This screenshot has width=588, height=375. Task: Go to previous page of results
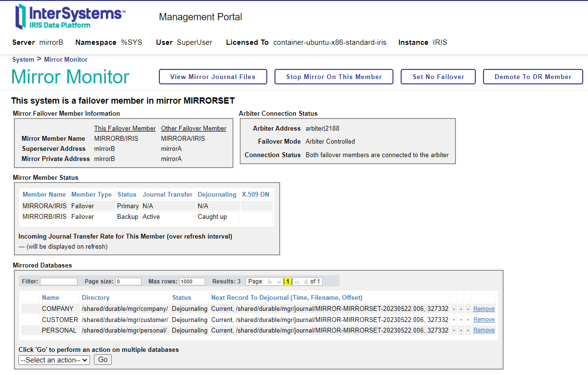coord(279,282)
